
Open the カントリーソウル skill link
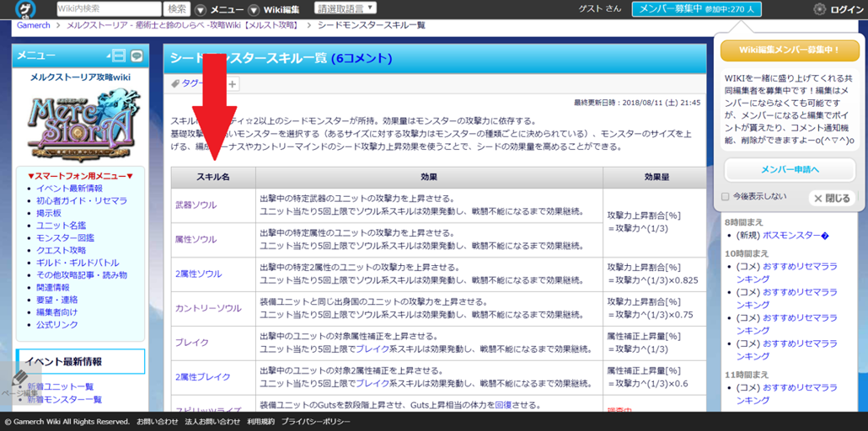click(208, 308)
